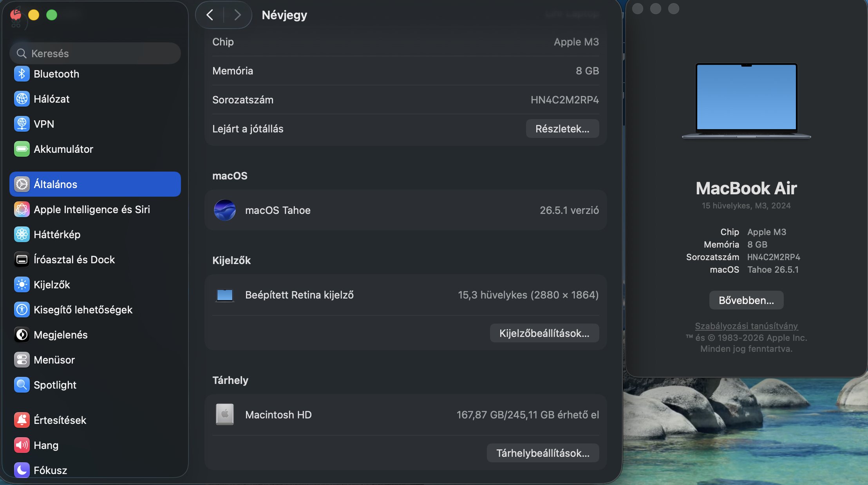Screen dimensions: 868x485
Task: Click the Sorozatszám label in About window
Action: 712,257
